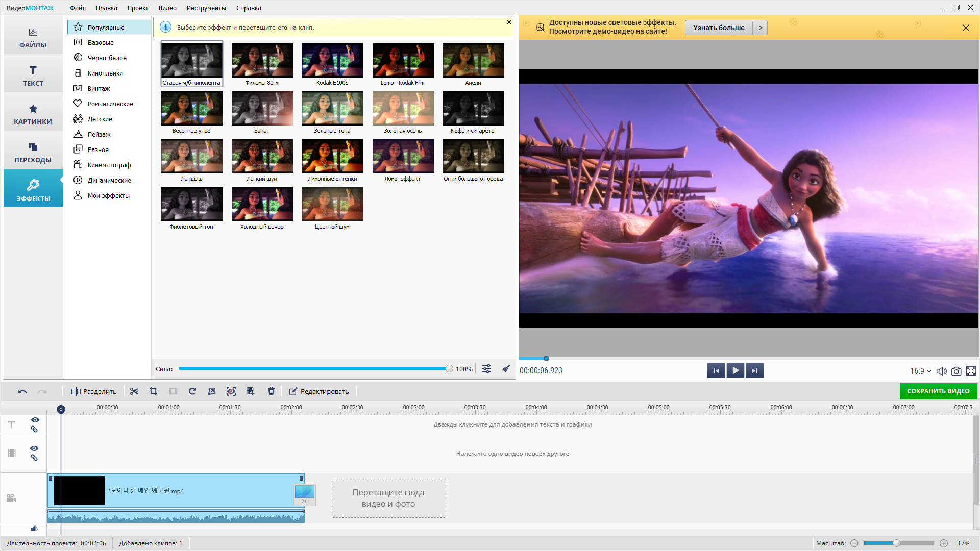The image size is (980, 551).
Task: Select the Винтаж effects category
Action: [109, 88]
